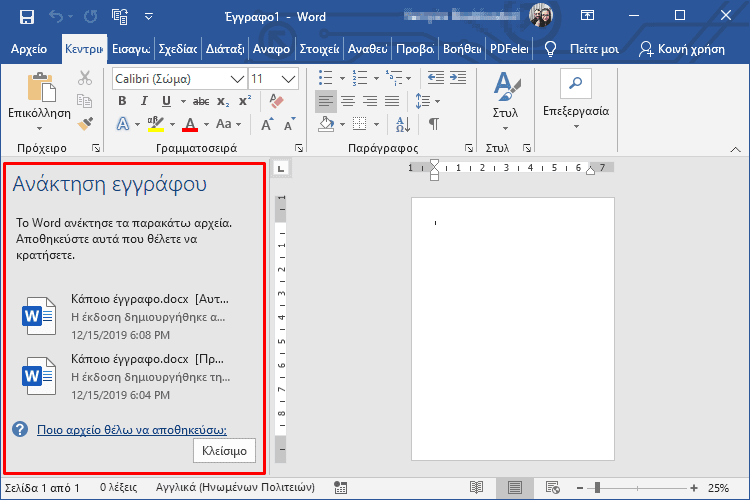The image size is (750, 500).
Task: Click the Cut scissors icon
Action: pyautogui.click(x=85, y=78)
